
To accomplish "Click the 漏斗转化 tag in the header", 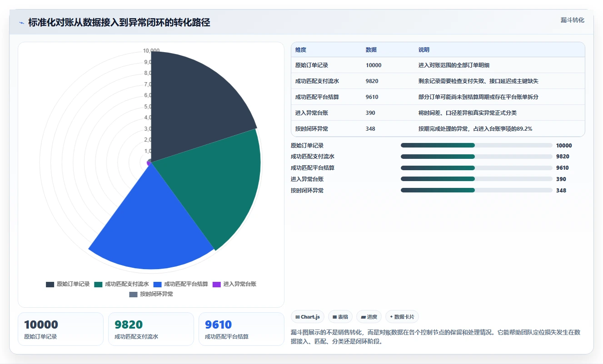I will tap(573, 20).
